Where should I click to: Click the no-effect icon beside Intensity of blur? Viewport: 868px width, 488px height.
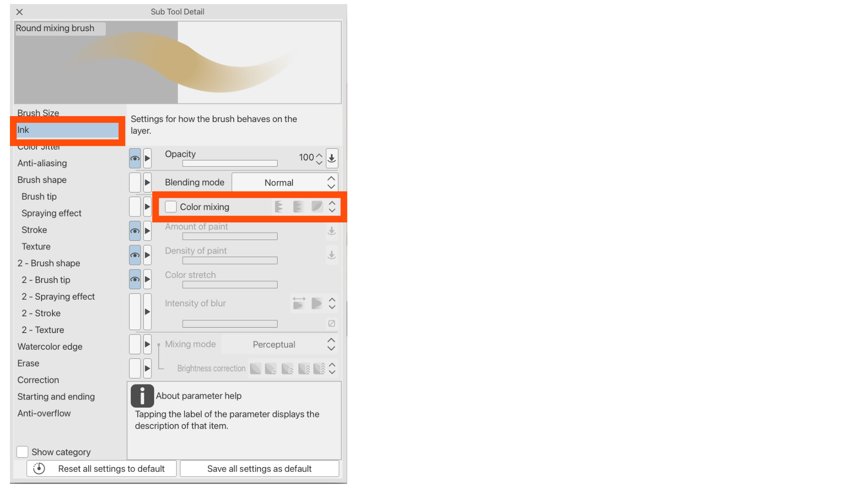point(331,324)
